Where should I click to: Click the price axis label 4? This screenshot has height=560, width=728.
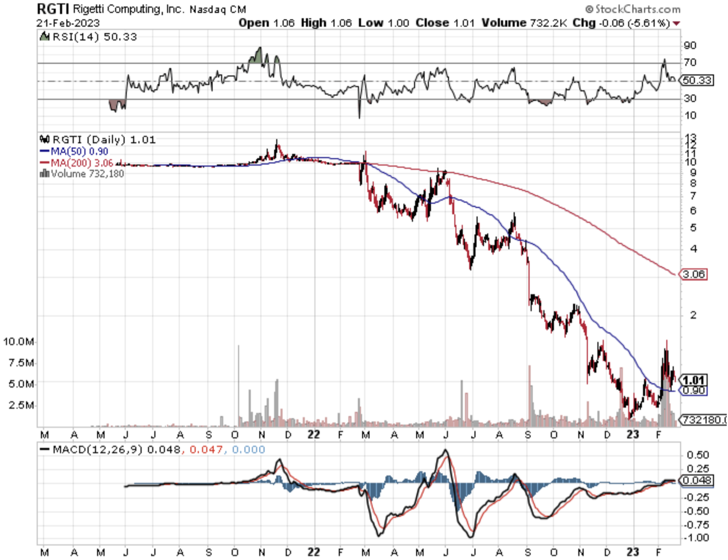(x=693, y=249)
